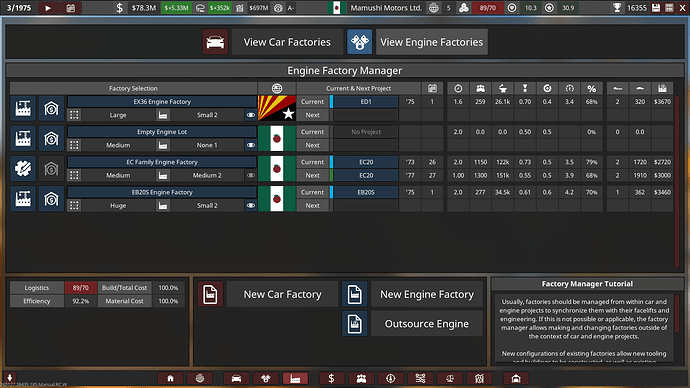
Task: Click the save floppy disk icon
Action: point(656,7)
